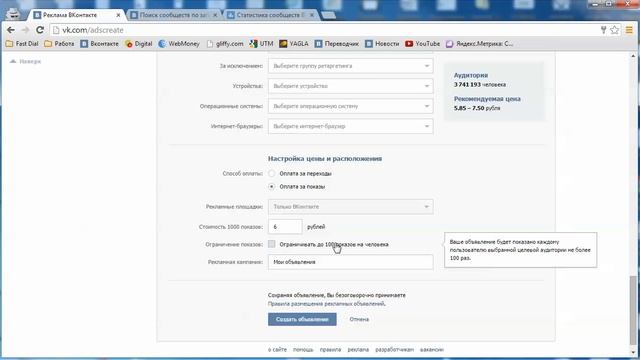Open Переводчик bookmark
The width and height of the screenshot is (640, 360).
point(337,44)
